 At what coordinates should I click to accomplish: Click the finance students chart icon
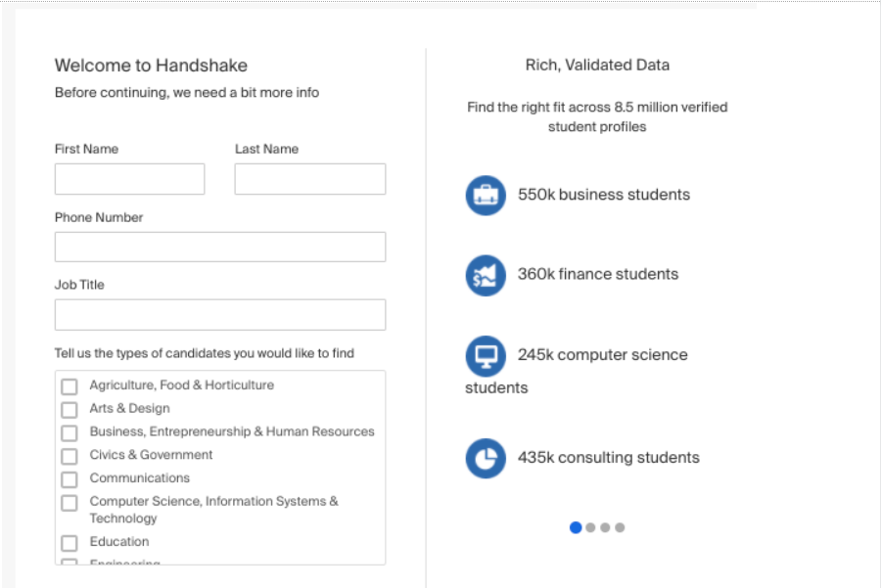tap(486, 275)
